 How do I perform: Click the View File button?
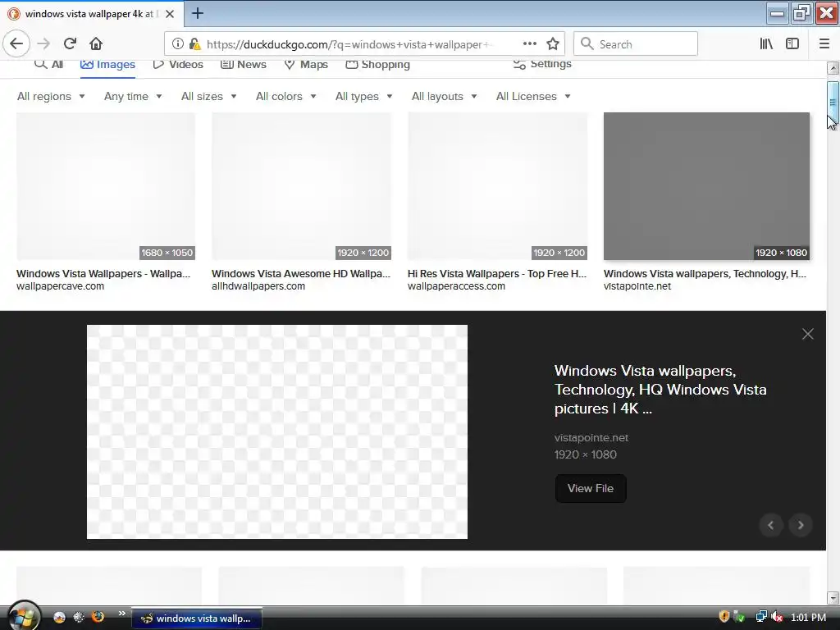(x=591, y=489)
